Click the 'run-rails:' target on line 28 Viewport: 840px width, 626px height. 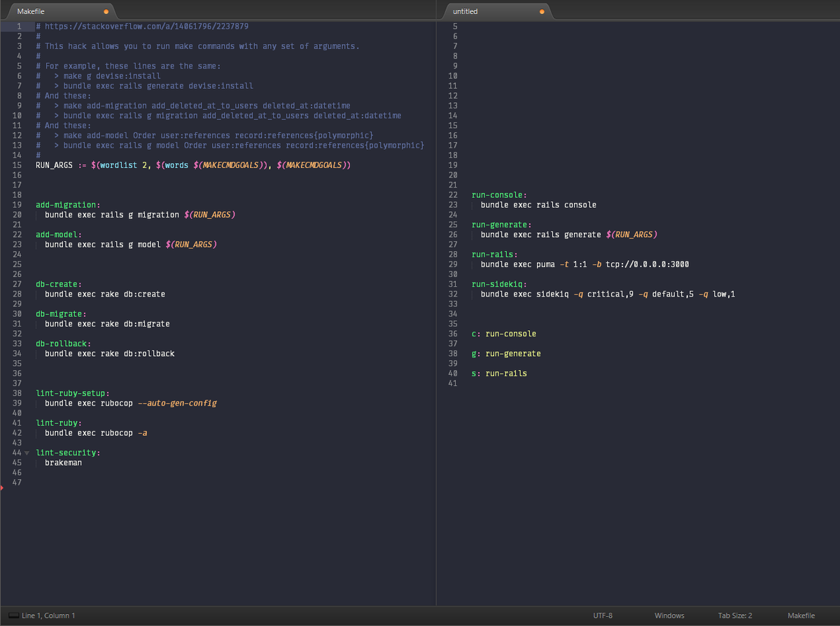coord(495,255)
